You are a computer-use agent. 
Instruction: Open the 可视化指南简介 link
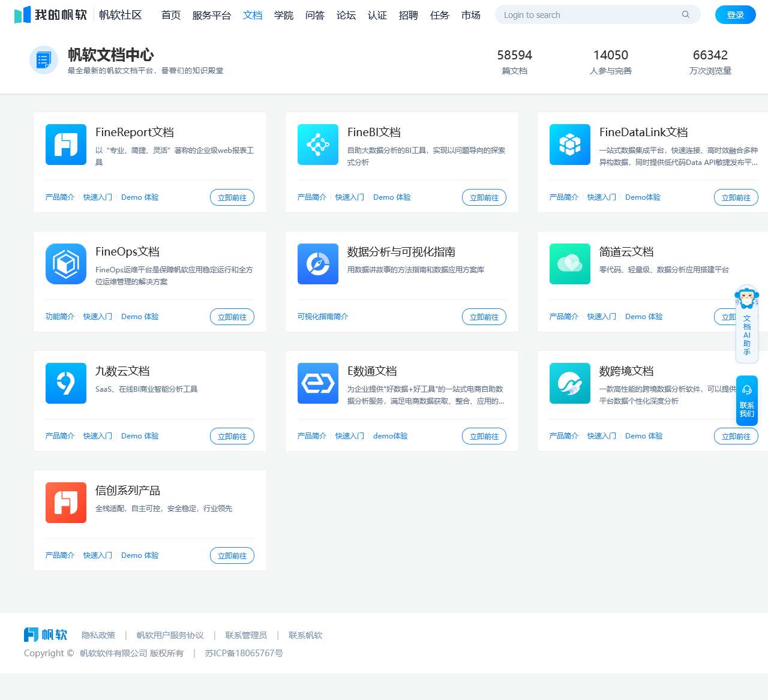pyautogui.click(x=323, y=317)
